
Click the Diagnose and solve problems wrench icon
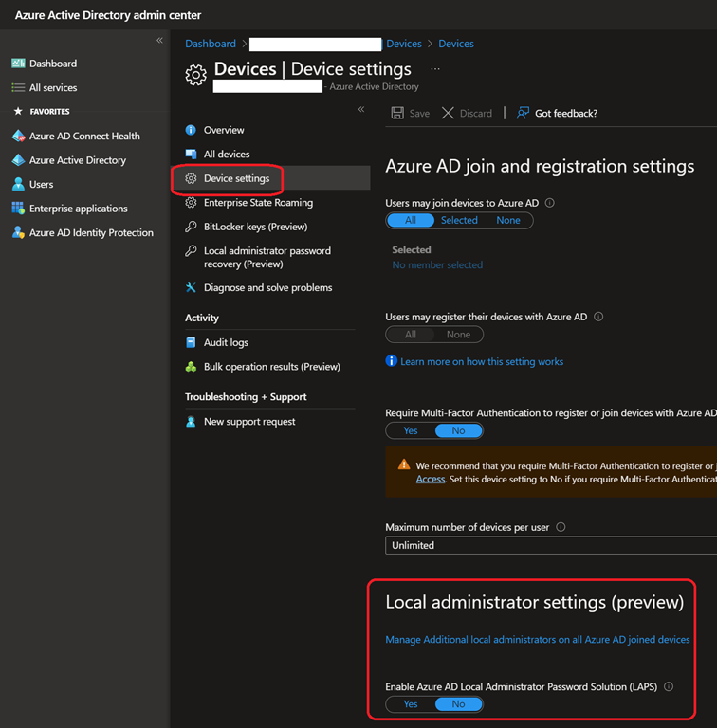[x=192, y=288]
